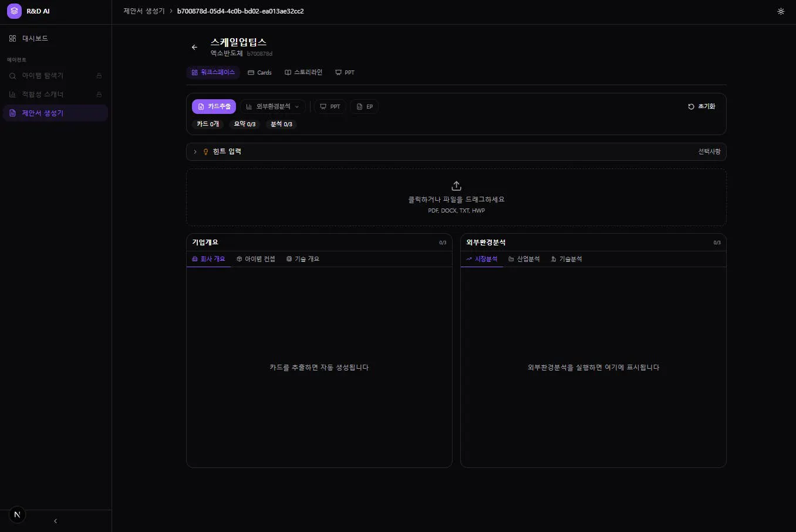Select the locked 적합성 스캐너 sidebar item
Image resolution: width=796 pixels, height=532 pixels.
56,95
